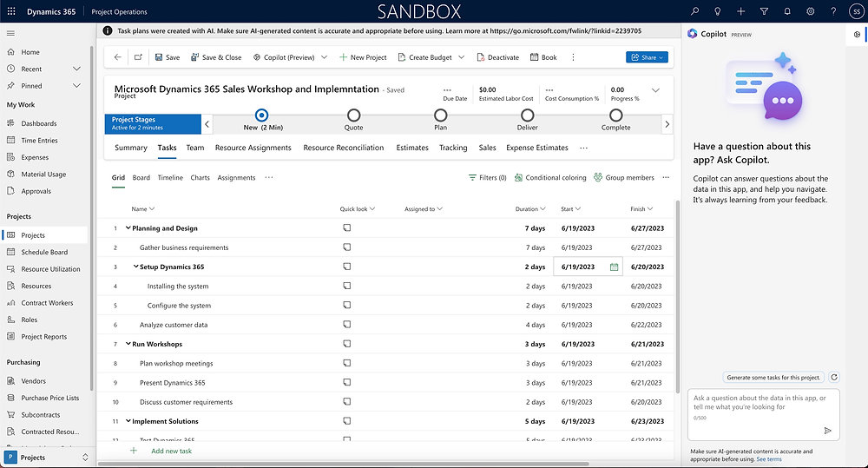Screen dimensions: 868x468
Task: Open the notifications bell
Action: tap(787, 11)
